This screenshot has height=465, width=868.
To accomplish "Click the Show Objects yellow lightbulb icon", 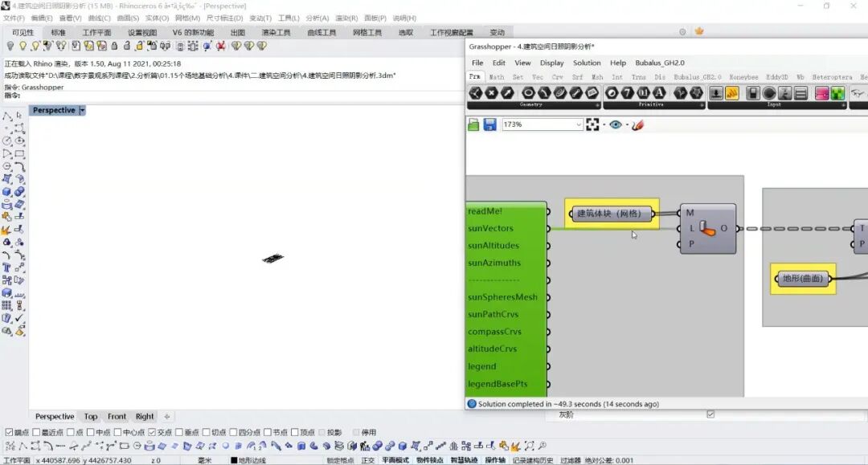I will pos(23,46).
